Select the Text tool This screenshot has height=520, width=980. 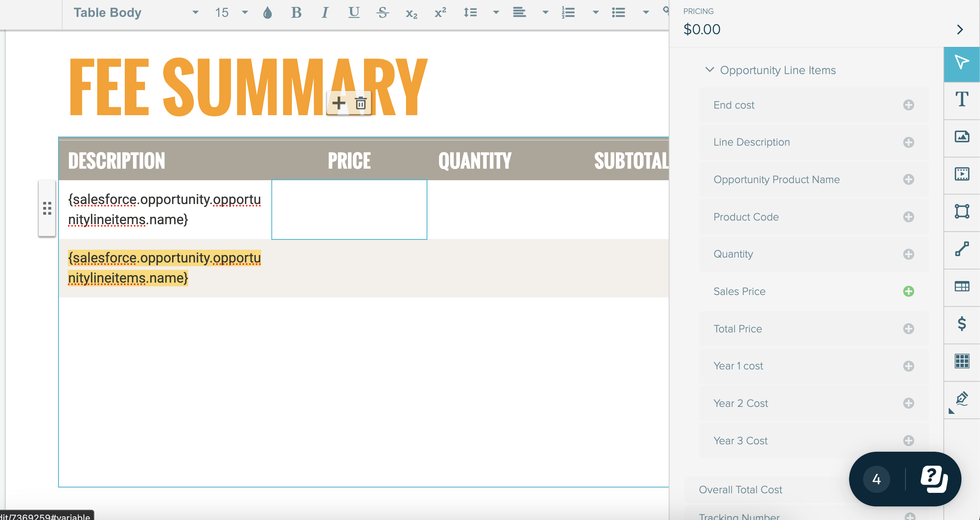[x=962, y=100]
